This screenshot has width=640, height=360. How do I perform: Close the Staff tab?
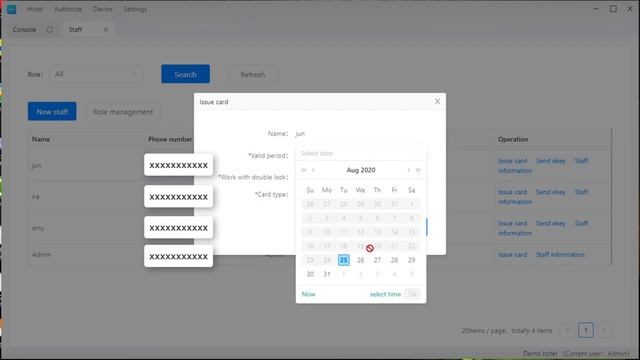tap(106, 29)
